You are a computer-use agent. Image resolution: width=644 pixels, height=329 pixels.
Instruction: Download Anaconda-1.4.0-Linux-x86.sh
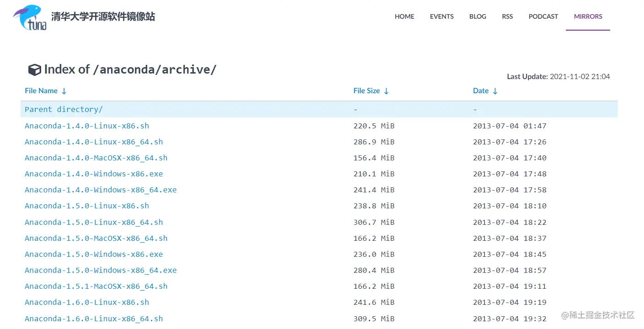87,126
